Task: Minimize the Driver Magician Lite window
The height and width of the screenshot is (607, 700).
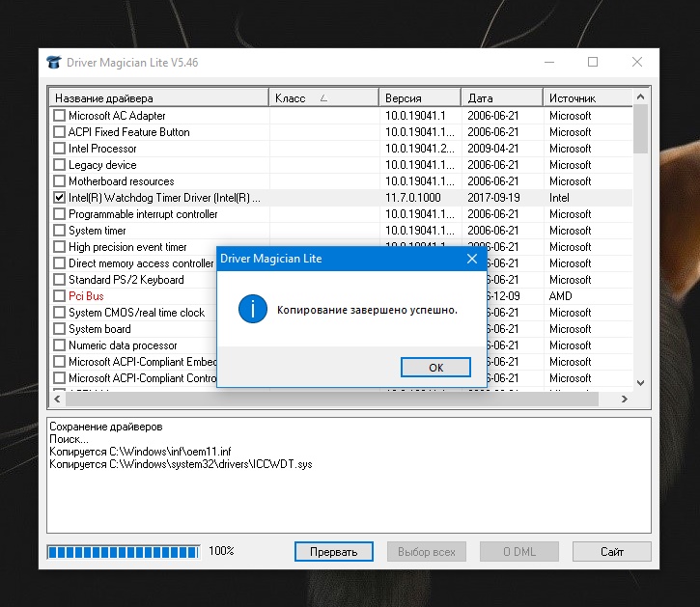Action: [549, 62]
